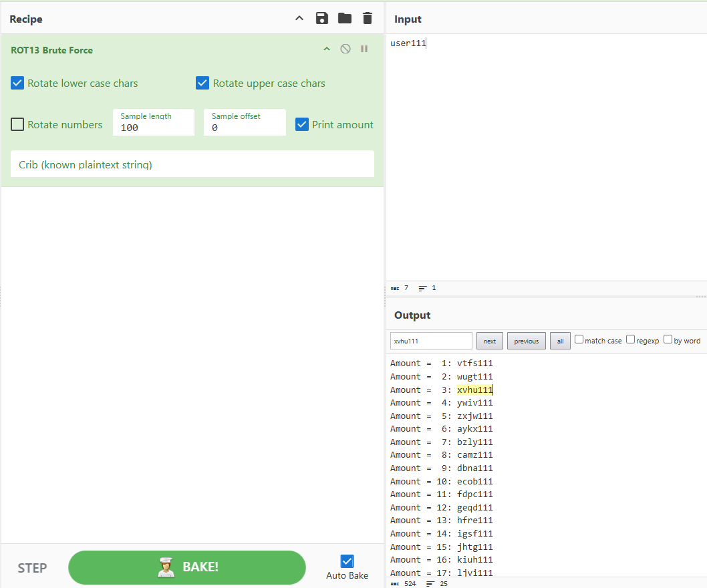Collapse the ROT13 Brute Force operation
This screenshot has width=707, height=588.
327,49
